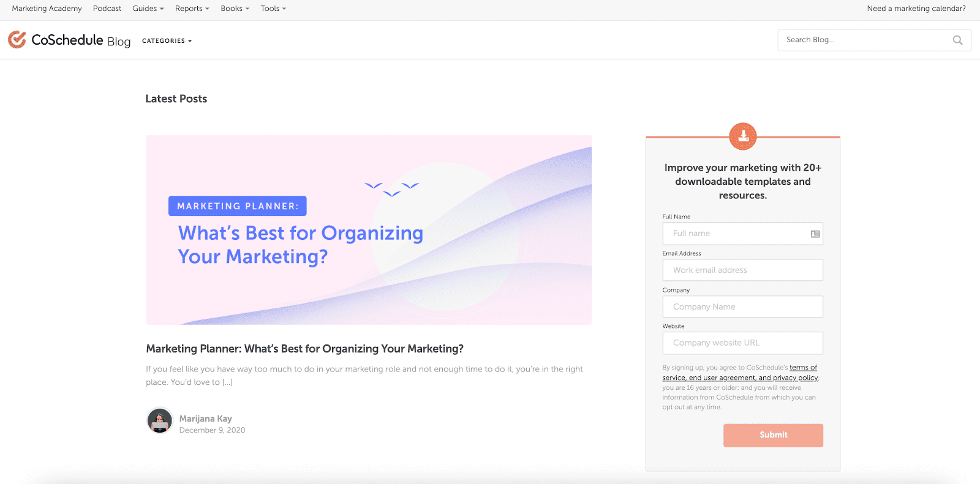Expand the Tools dropdown menu
This screenshot has height=484, width=980.
point(273,9)
